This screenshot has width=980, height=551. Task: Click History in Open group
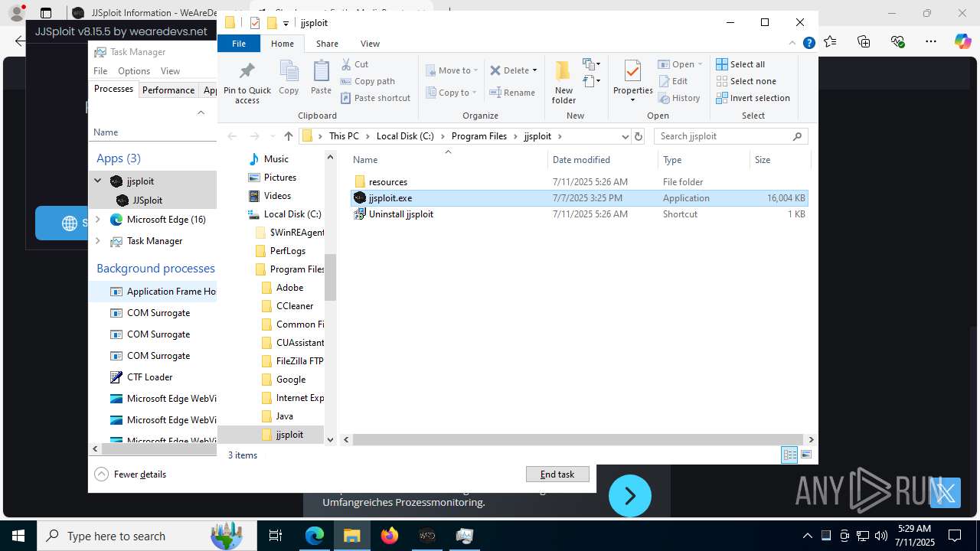(679, 98)
